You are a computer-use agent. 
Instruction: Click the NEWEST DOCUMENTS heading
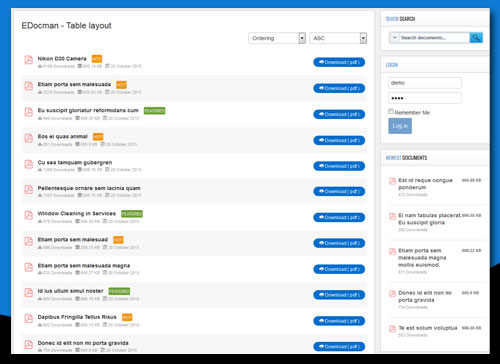point(406,158)
